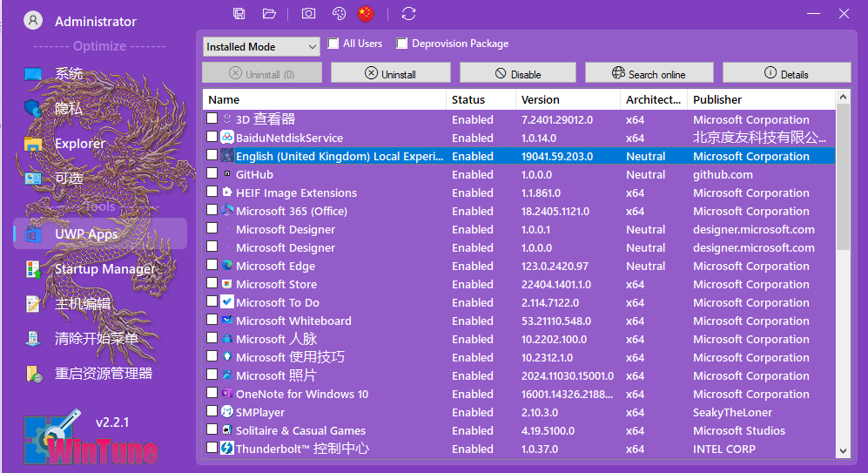The height and width of the screenshot is (473, 868).
Task: Click the WinTune logo at bottom left
Action: (91, 437)
